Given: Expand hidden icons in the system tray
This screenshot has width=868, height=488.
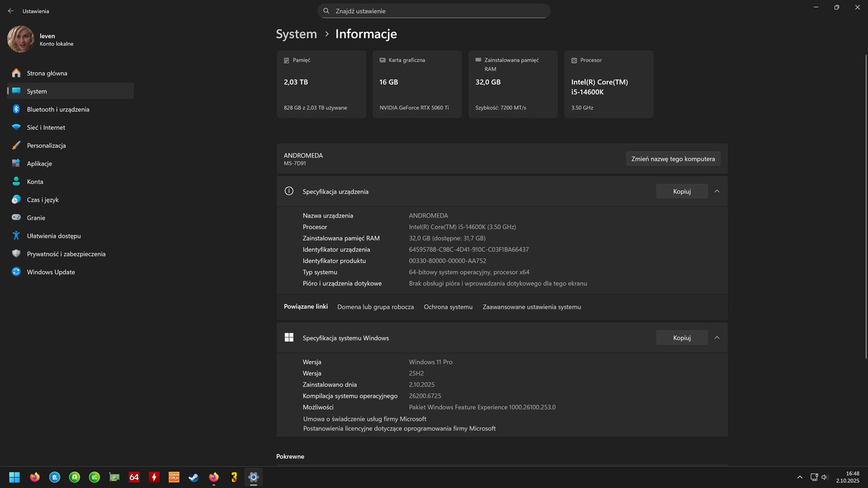Looking at the screenshot, I should click(x=800, y=477).
